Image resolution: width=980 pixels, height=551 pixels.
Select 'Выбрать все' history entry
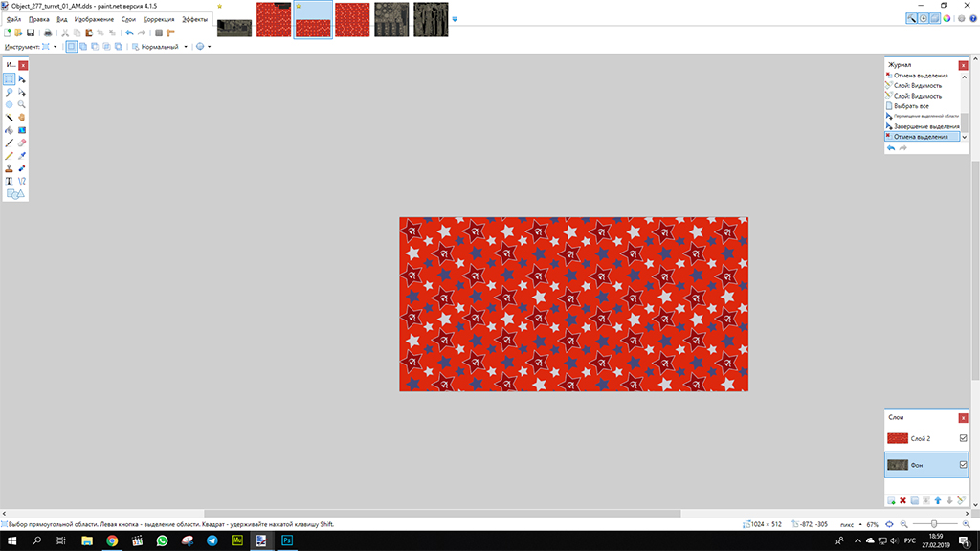(x=914, y=106)
